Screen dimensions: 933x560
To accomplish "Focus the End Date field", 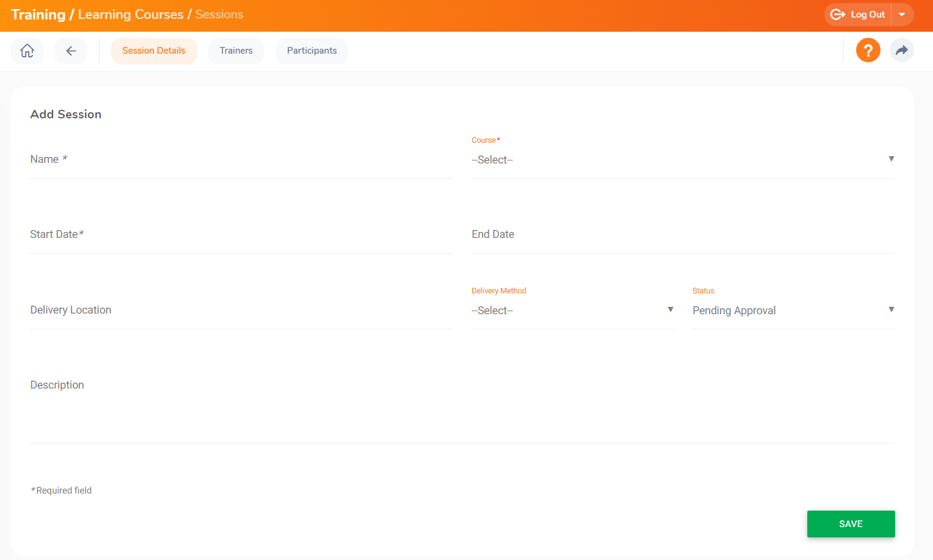I will point(683,235).
